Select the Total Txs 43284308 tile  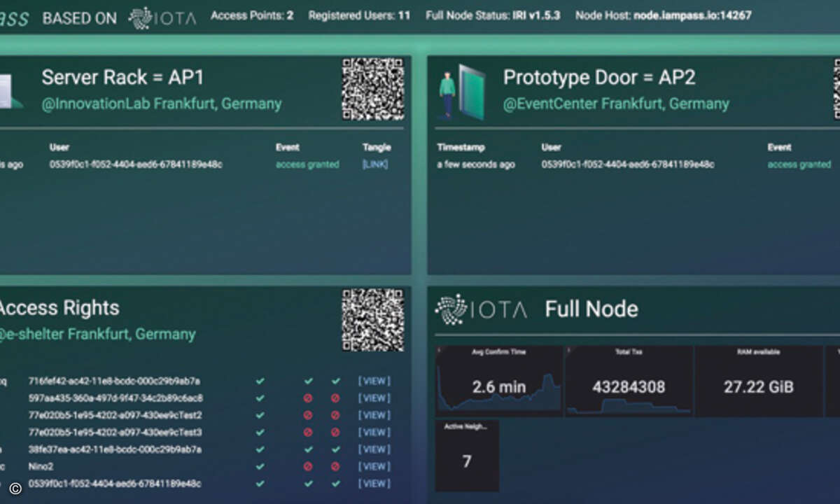point(629,381)
